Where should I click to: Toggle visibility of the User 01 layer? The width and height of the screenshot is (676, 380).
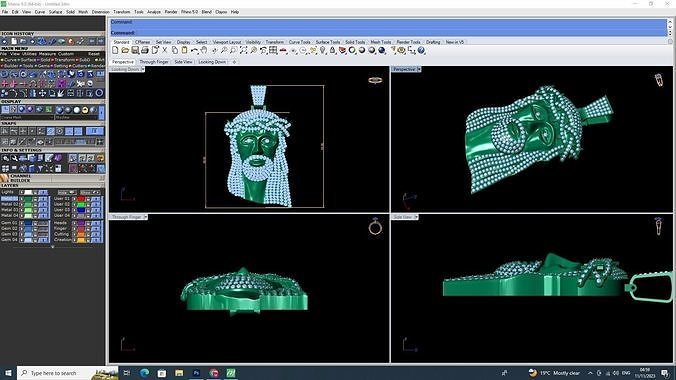click(74, 199)
